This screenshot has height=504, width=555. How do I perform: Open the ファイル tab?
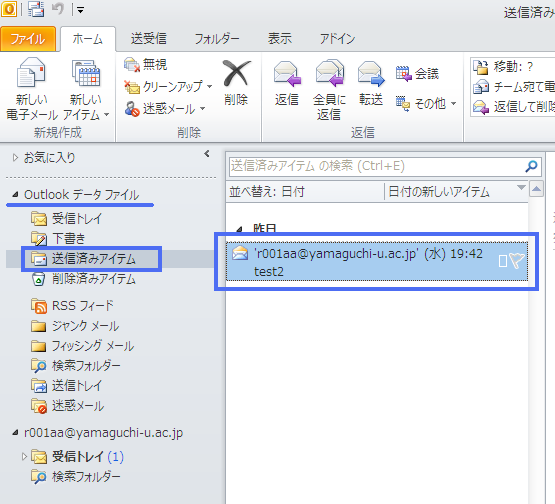(x=28, y=39)
